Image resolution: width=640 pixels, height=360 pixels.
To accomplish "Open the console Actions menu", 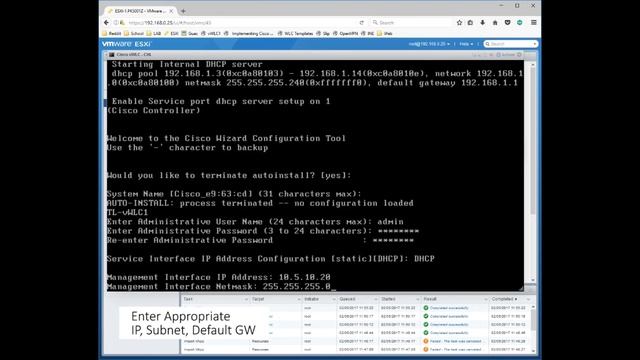I will point(506,55).
